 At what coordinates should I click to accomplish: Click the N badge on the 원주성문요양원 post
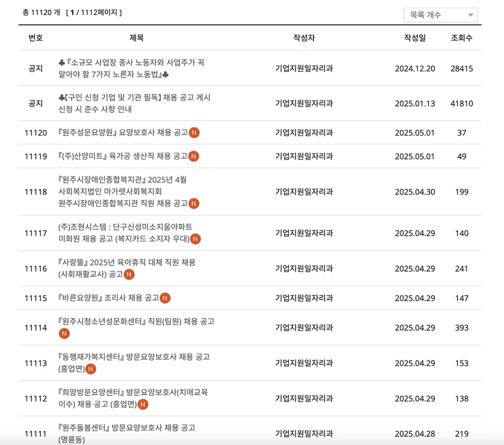[195, 132]
